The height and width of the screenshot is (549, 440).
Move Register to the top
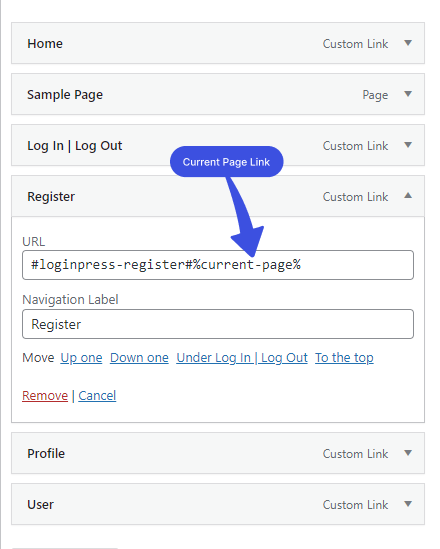[x=344, y=358]
